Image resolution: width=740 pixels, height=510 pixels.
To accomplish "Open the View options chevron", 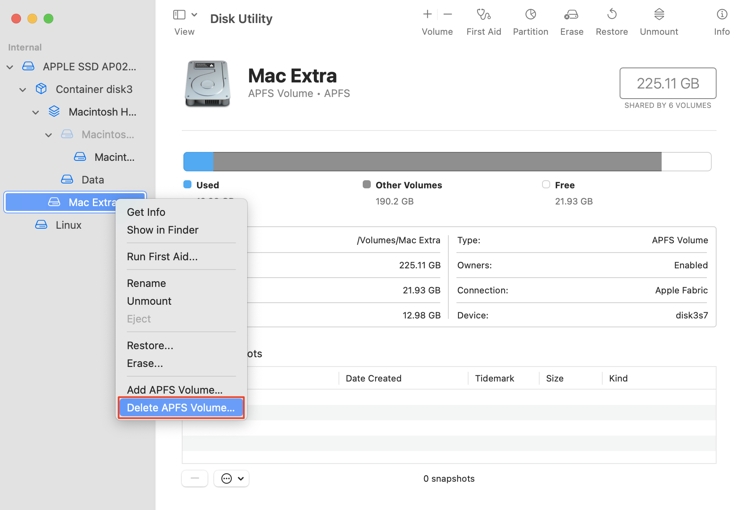I will pyautogui.click(x=194, y=15).
